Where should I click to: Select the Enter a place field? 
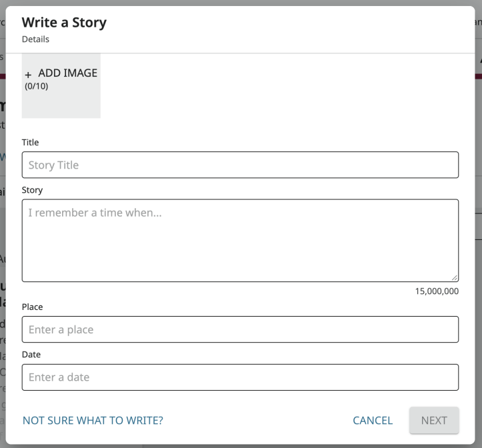point(240,329)
